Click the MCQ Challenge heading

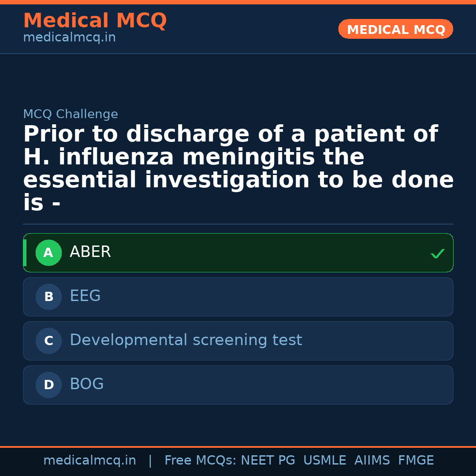pyautogui.click(x=71, y=114)
